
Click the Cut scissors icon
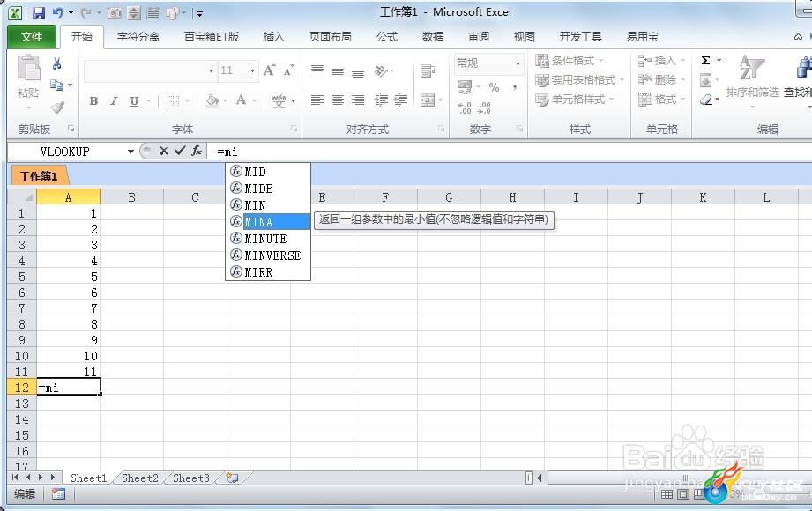pyautogui.click(x=57, y=63)
